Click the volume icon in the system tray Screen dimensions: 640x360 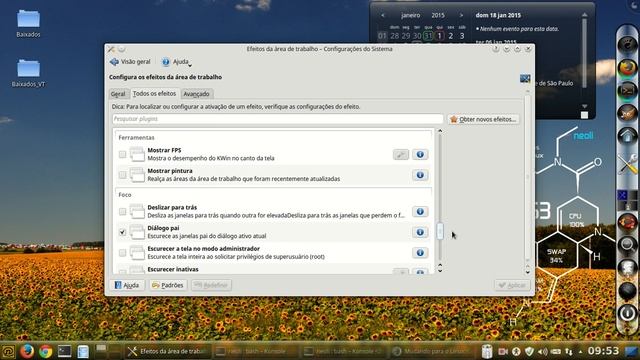pyautogui.click(x=542, y=351)
